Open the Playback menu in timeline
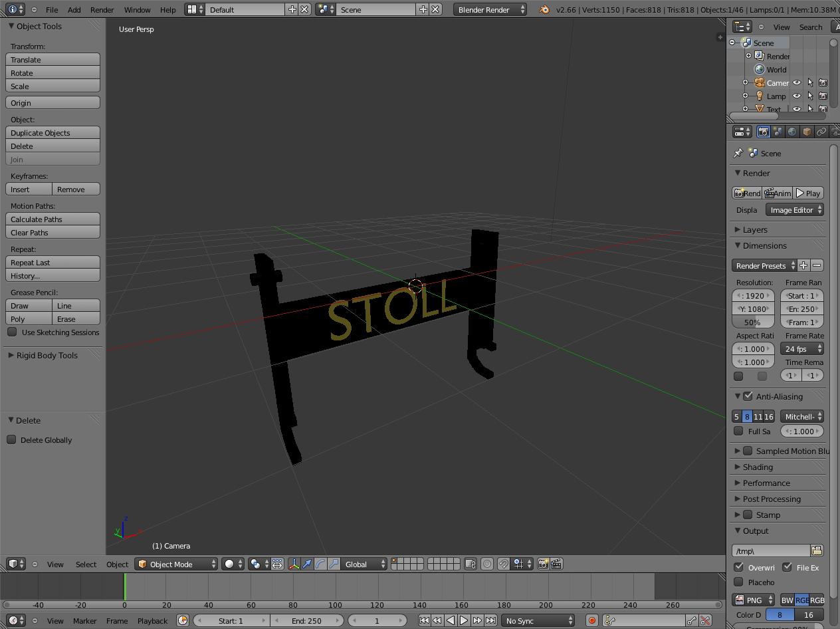This screenshot has width=840, height=629. coord(152,620)
